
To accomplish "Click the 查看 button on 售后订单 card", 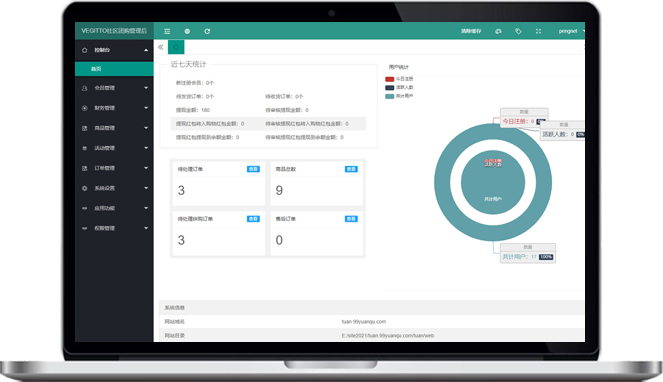I will click(351, 219).
